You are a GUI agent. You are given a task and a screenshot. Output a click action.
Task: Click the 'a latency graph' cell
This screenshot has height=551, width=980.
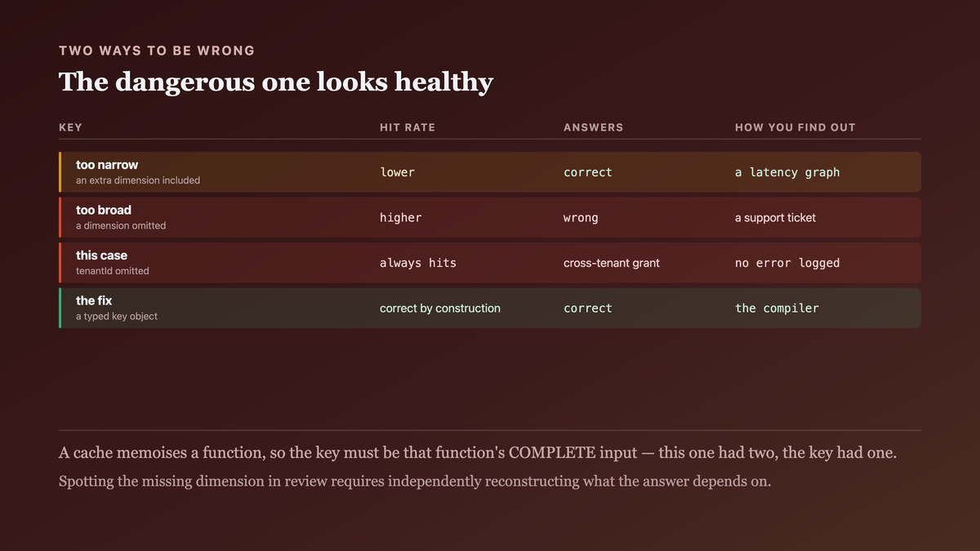787,172
